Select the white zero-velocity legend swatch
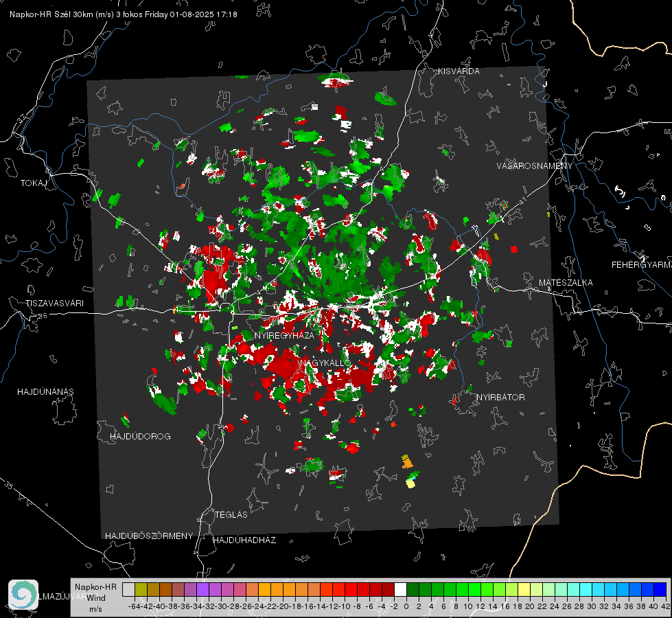672x618 pixels. tap(400, 589)
